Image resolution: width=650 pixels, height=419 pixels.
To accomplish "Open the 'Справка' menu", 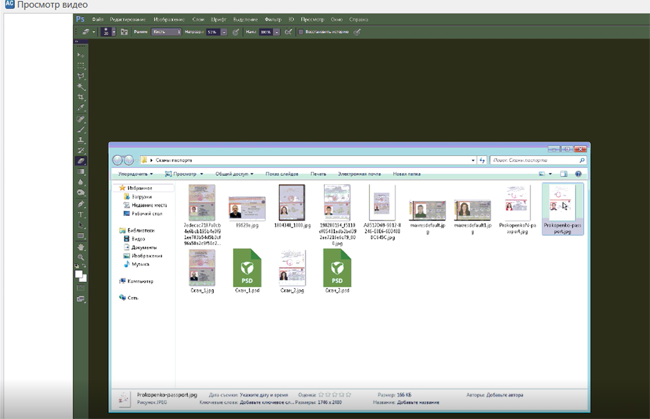I will pyautogui.click(x=359, y=19).
